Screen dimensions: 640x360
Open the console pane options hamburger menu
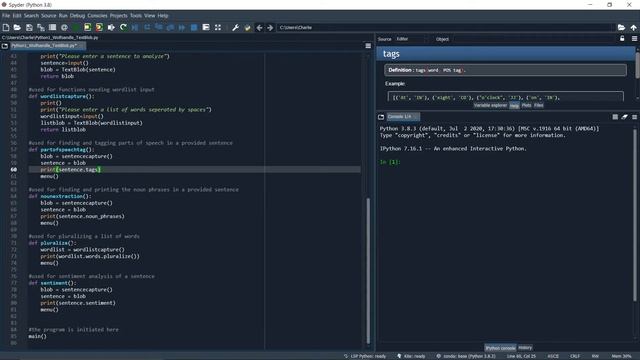tap(634, 117)
